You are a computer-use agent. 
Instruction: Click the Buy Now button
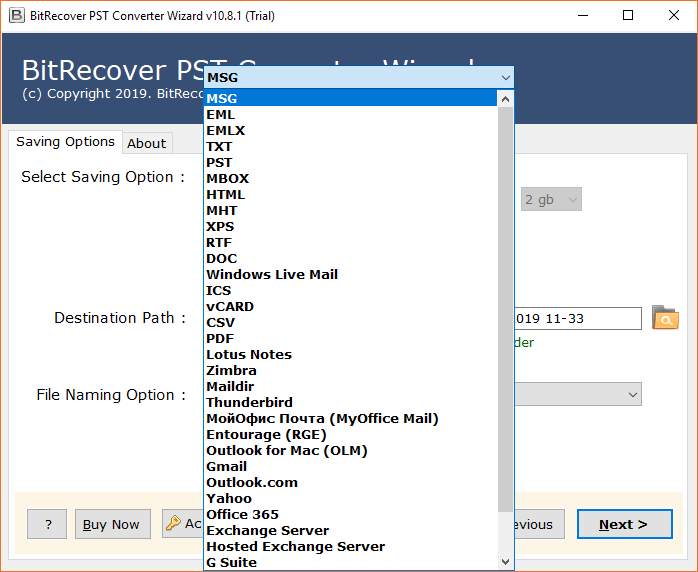113,524
